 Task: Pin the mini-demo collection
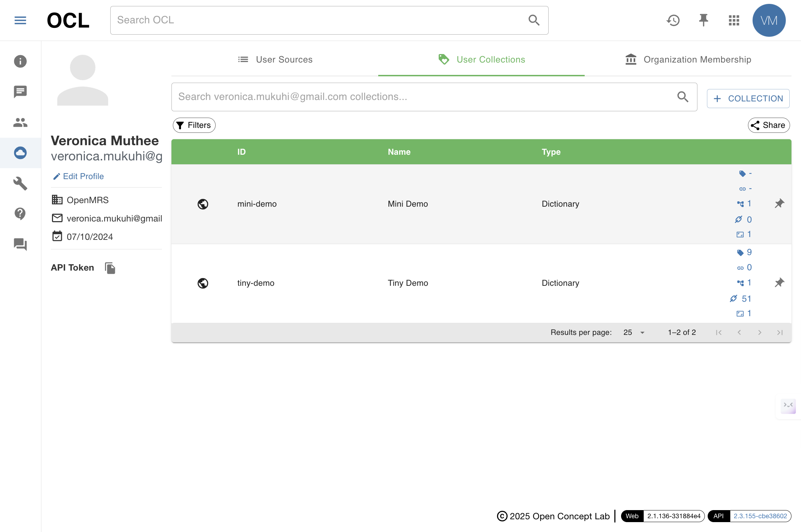779,203
